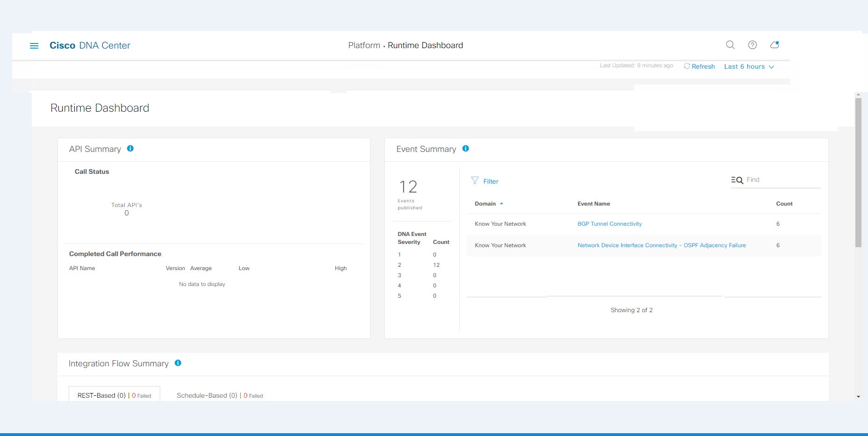
Task: Click the Low column header
Action: 244,268
